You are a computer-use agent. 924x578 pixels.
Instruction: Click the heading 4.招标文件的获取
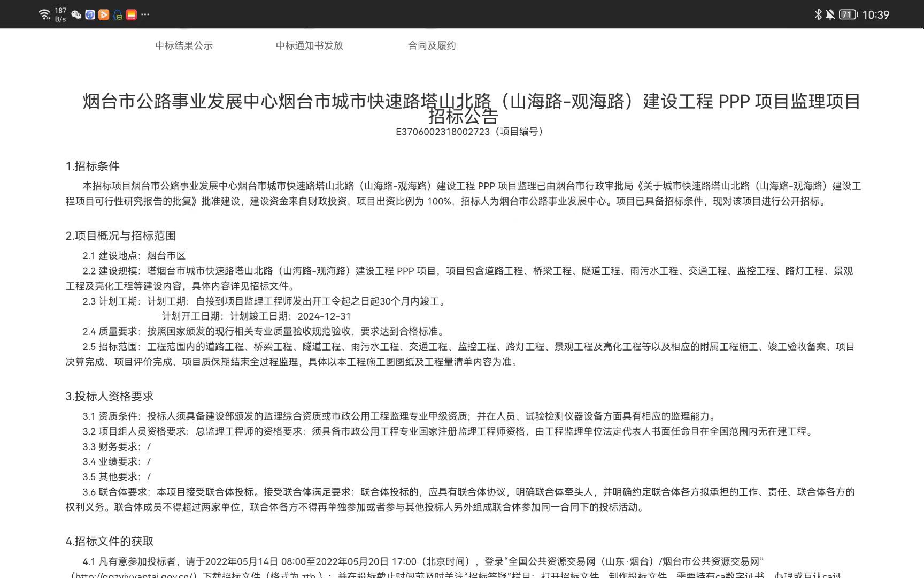pos(110,541)
